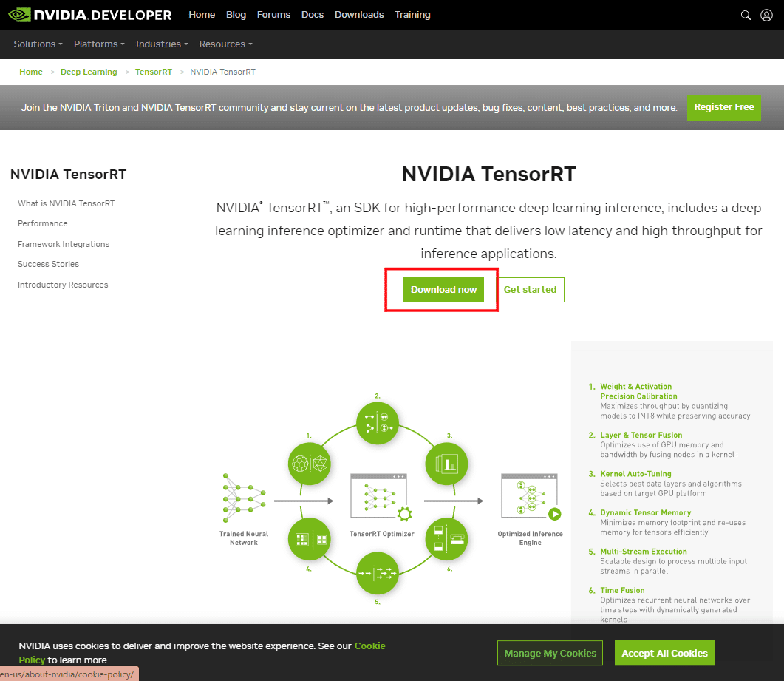Expand the Solutions dropdown
784x681 pixels.
(x=38, y=44)
